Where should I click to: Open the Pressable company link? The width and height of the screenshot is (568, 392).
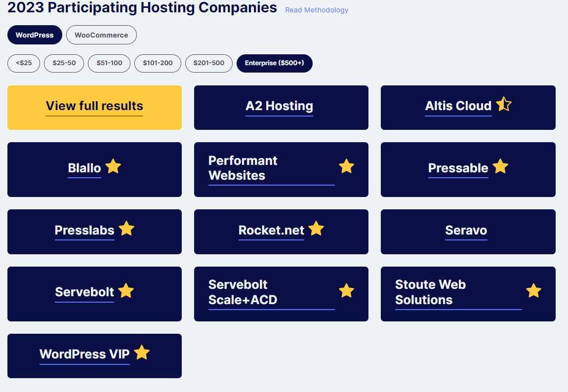coord(458,168)
